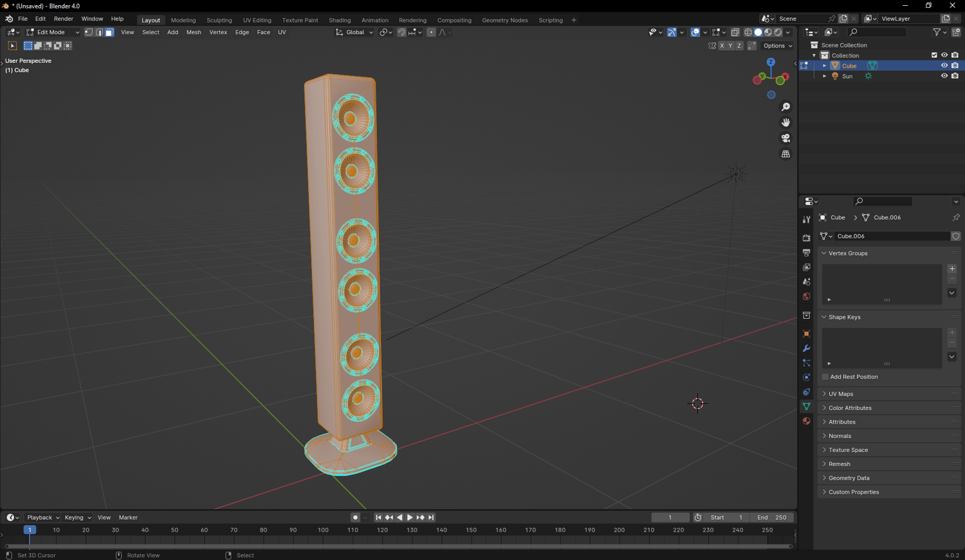The width and height of the screenshot is (965, 560).
Task: Exclude Collection from view layer checkbox
Action: pyautogui.click(x=934, y=55)
